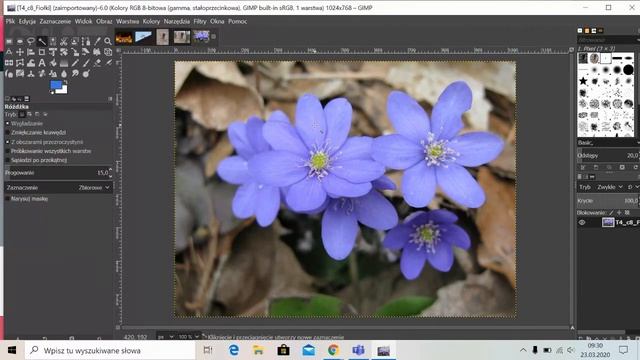The width and height of the screenshot is (640, 360).
Task: Step the Progowanie value up
Action: [111, 169]
